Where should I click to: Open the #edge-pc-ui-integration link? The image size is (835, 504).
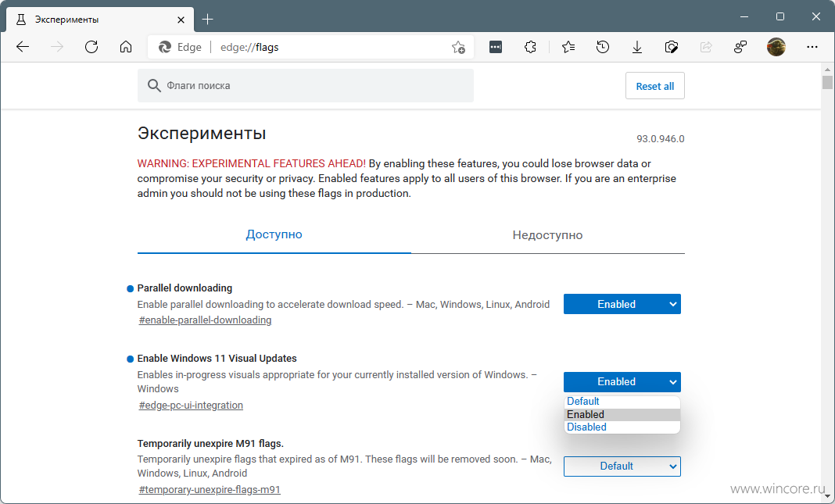pyautogui.click(x=191, y=405)
